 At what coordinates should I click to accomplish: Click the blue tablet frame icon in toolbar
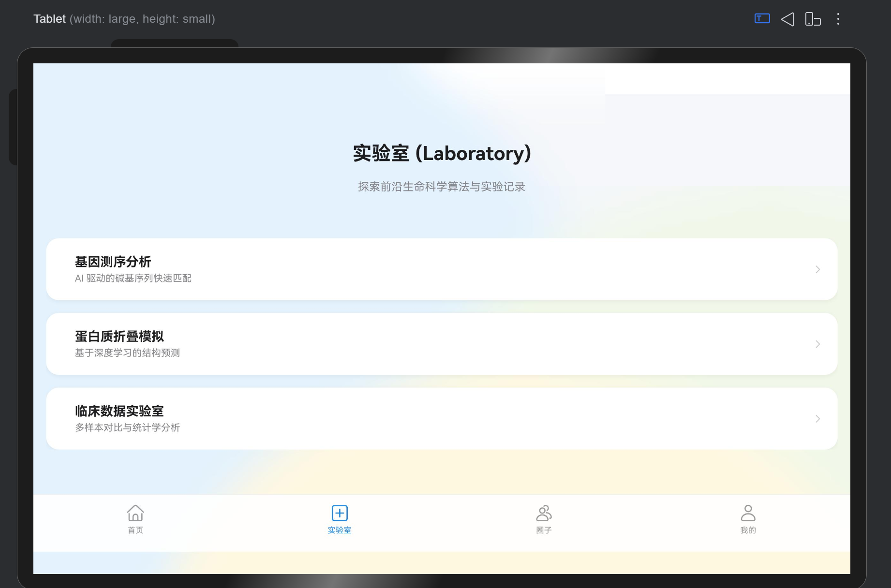762,18
